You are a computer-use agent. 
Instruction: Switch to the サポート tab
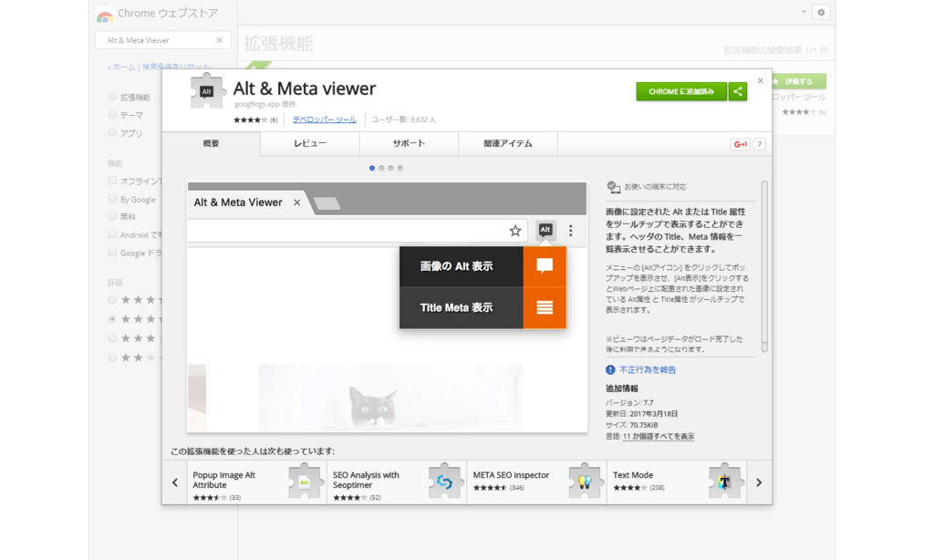coord(409,143)
